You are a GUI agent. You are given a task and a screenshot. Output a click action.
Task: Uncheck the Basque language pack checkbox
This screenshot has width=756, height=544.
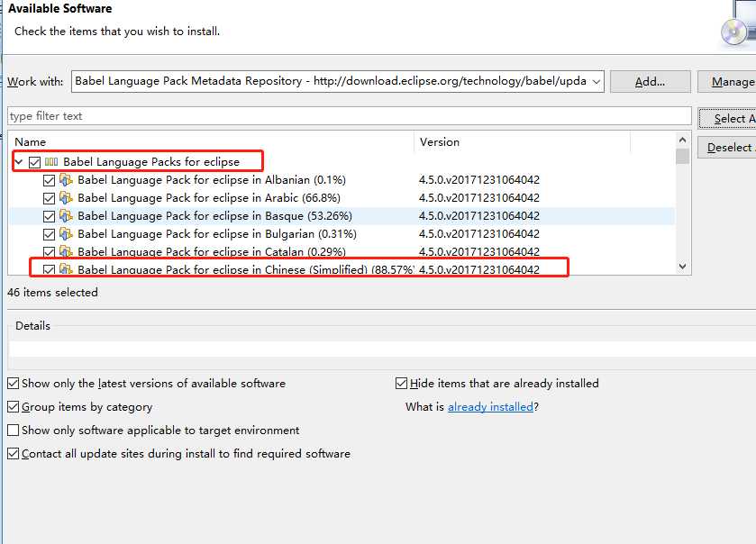click(49, 216)
